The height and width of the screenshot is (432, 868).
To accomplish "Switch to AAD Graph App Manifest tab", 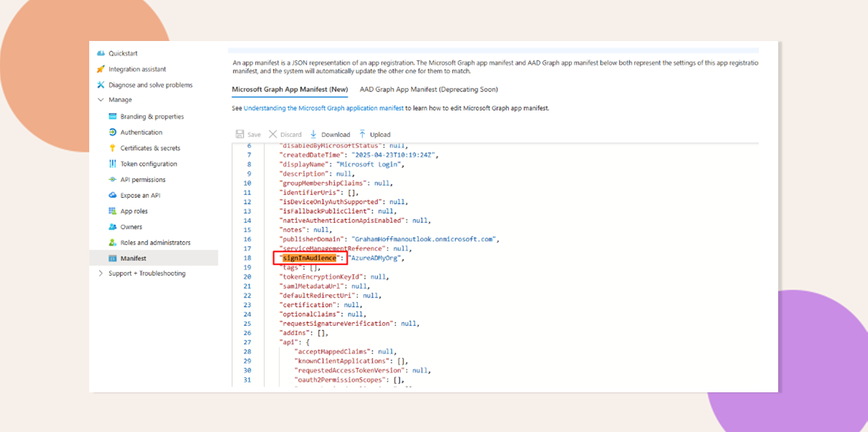I will coord(428,89).
